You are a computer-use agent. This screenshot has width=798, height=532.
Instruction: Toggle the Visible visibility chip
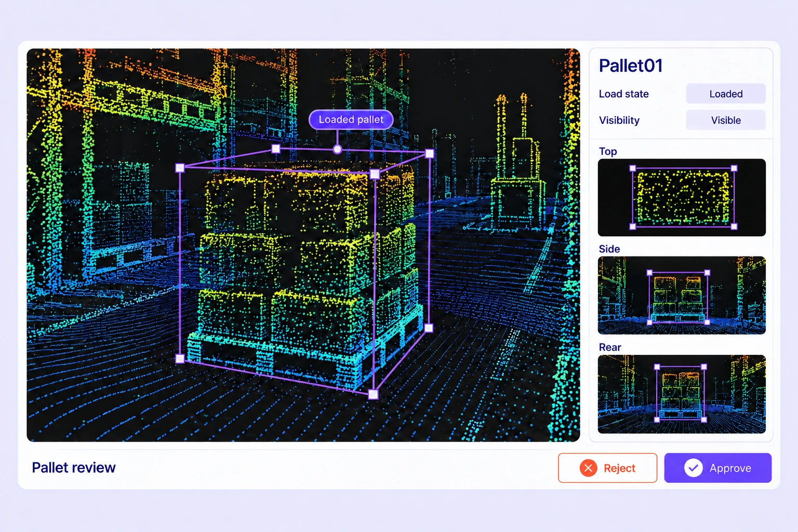[726, 120]
